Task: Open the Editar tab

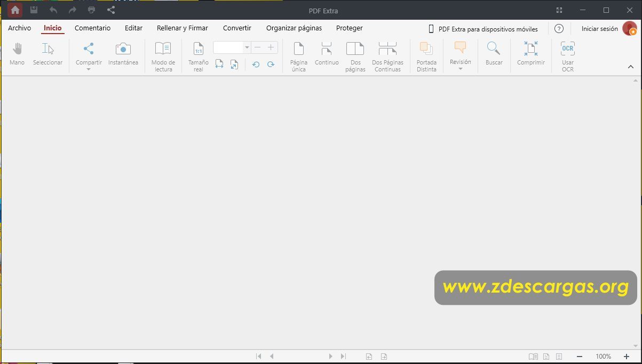Action: (x=133, y=28)
